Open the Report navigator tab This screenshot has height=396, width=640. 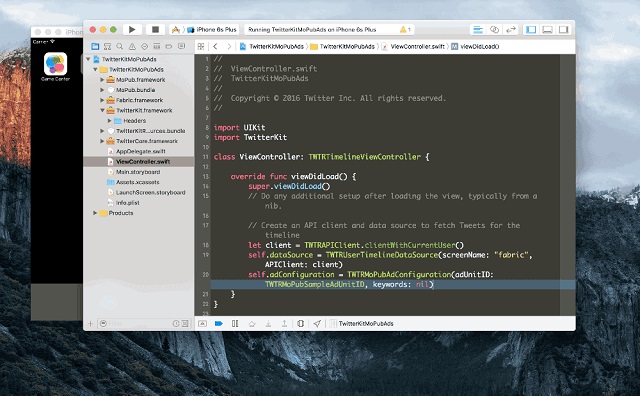181,46
